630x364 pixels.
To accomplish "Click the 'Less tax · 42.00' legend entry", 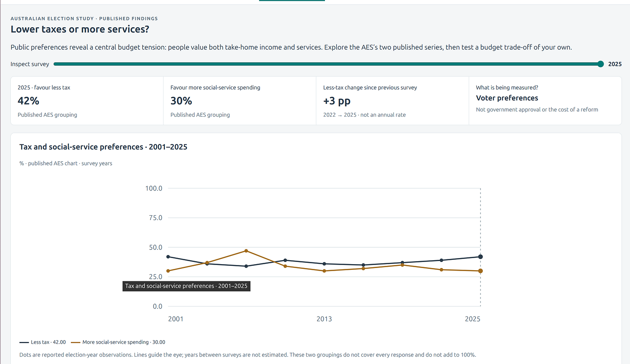I will click(43, 342).
